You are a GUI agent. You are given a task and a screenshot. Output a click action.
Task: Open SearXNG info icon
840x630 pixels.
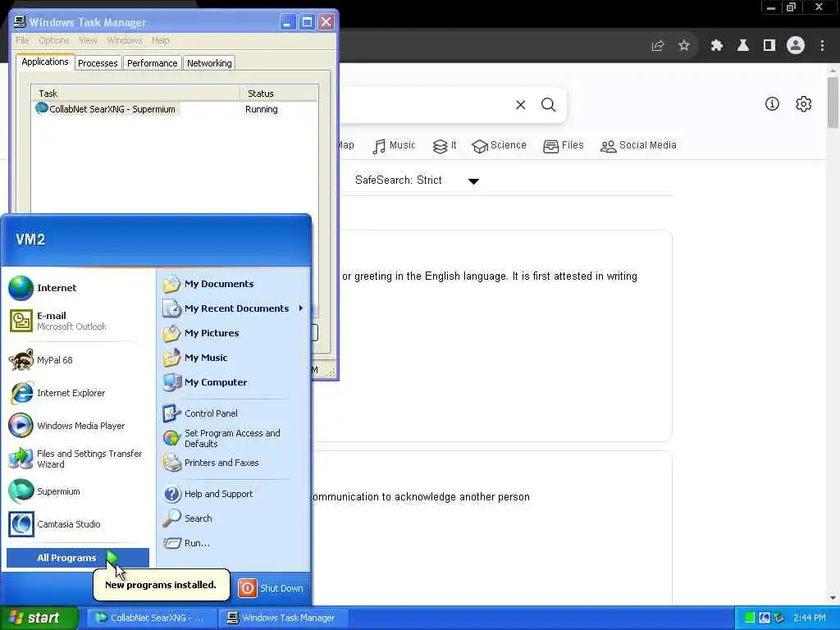coord(772,104)
